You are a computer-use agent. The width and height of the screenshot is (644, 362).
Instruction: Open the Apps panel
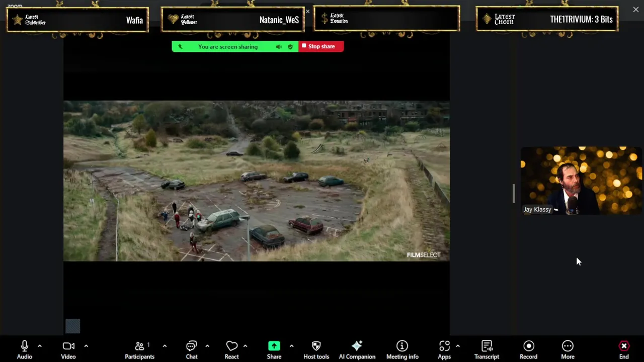(x=444, y=349)
